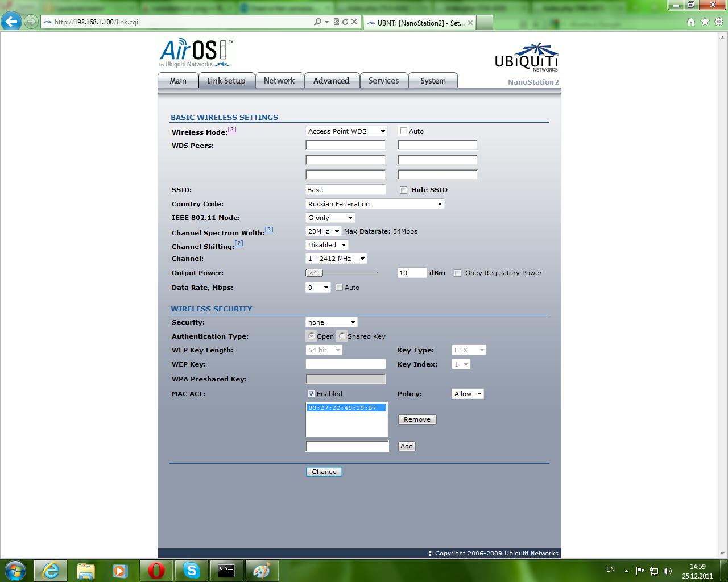This screenshot has width=728, height=582.
Task: Toggle the compatibility view icon in address bar
Action: tap(336, 22)
